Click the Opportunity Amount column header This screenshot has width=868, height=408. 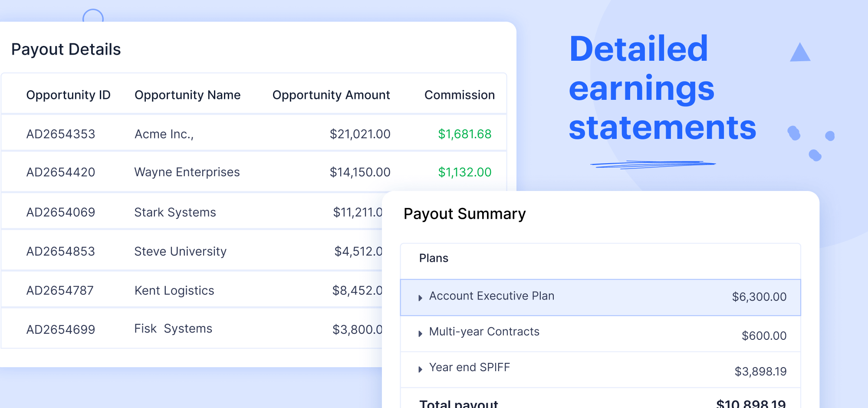(331, 95)
